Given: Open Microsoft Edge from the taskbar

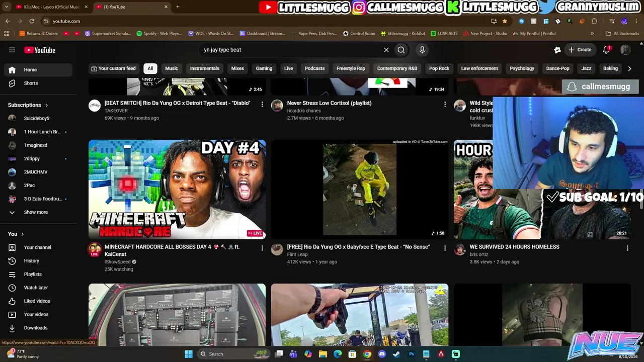Looking at the screenshot, I should [338, 354].
